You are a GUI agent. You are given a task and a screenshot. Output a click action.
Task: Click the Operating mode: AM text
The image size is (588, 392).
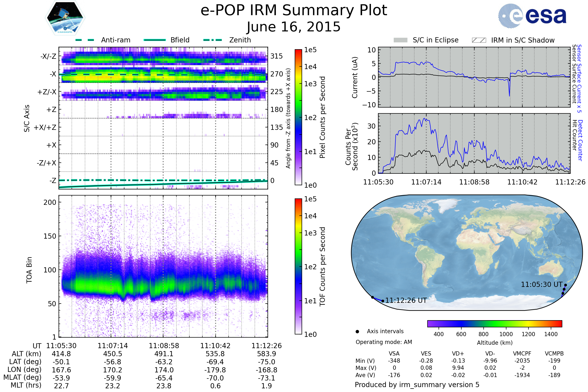pyautogui.click(x=384, y=342)
